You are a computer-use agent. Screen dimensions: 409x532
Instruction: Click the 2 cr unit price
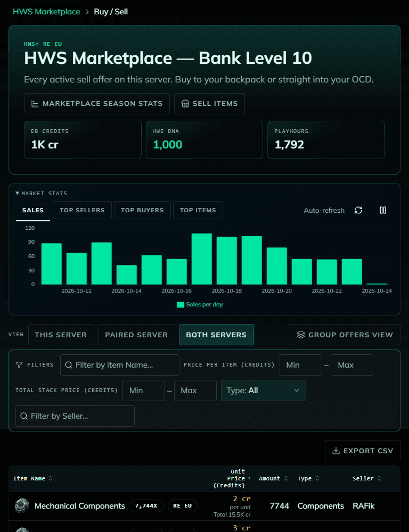click(x=242, y=499)
